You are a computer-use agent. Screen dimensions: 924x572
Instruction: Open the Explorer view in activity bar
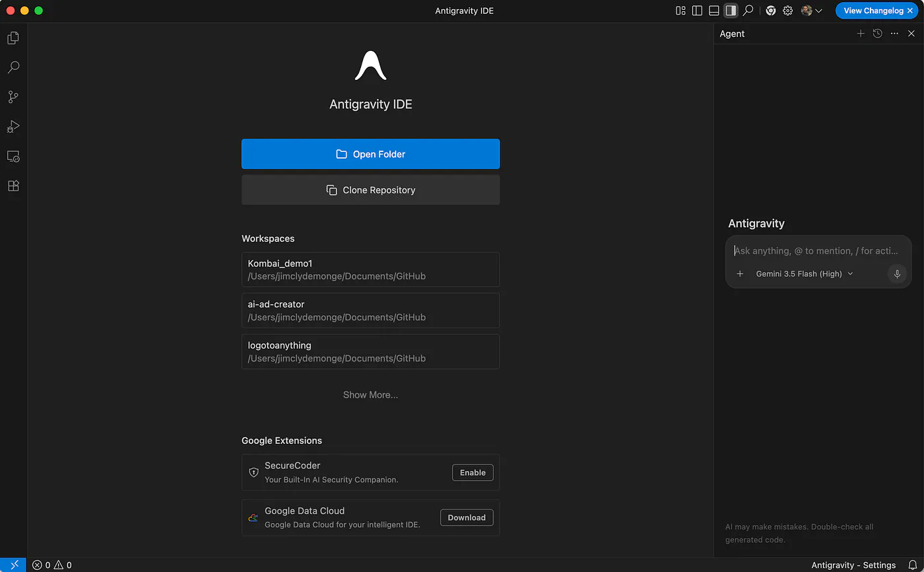click(13, 38)
